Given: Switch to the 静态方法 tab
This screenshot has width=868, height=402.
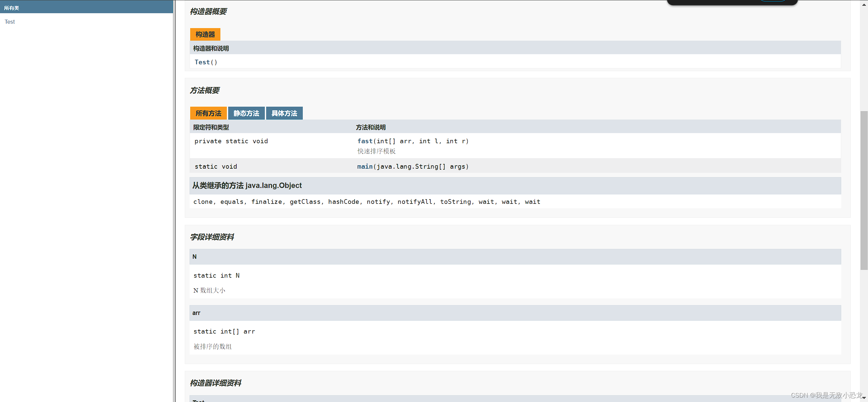Looking at the screenshot, I should [246, 113].
